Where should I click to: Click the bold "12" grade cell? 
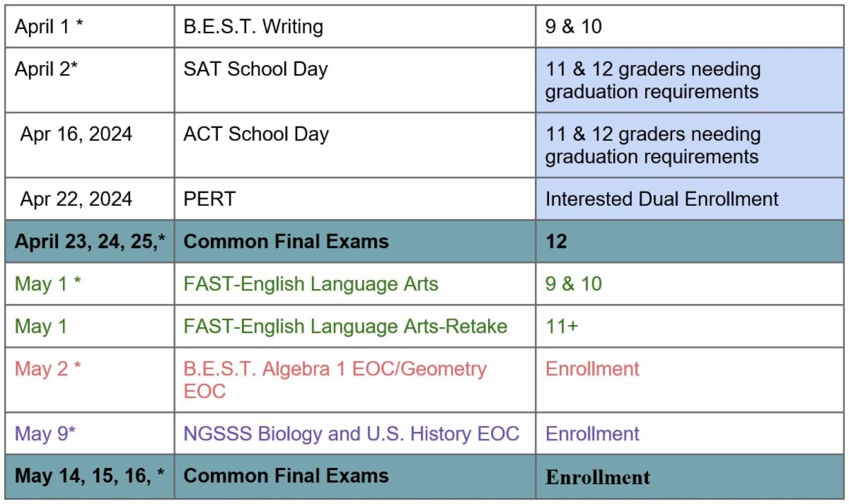556,241
